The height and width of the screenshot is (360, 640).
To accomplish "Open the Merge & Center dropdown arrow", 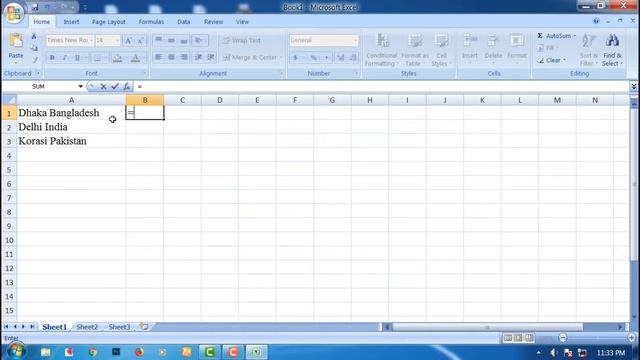I will tap(281, 58).
